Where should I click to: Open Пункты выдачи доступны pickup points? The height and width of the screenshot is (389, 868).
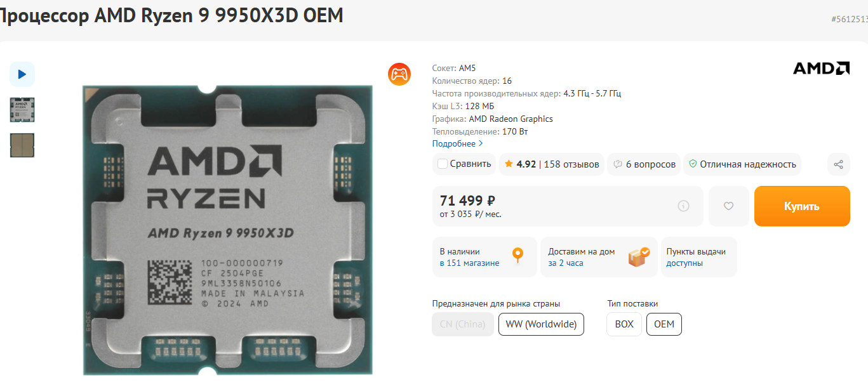pyautogui.click(x=698, y=257)
